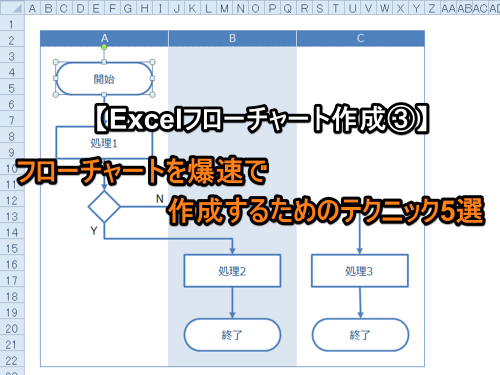Select row 12 header
This screenshot has width=500, height=375.
tap(12, 200)
